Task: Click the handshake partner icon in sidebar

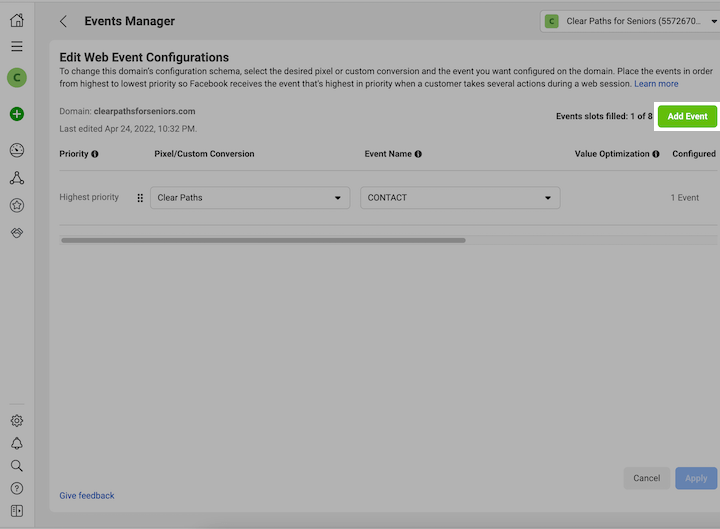Action: point(17,232)
